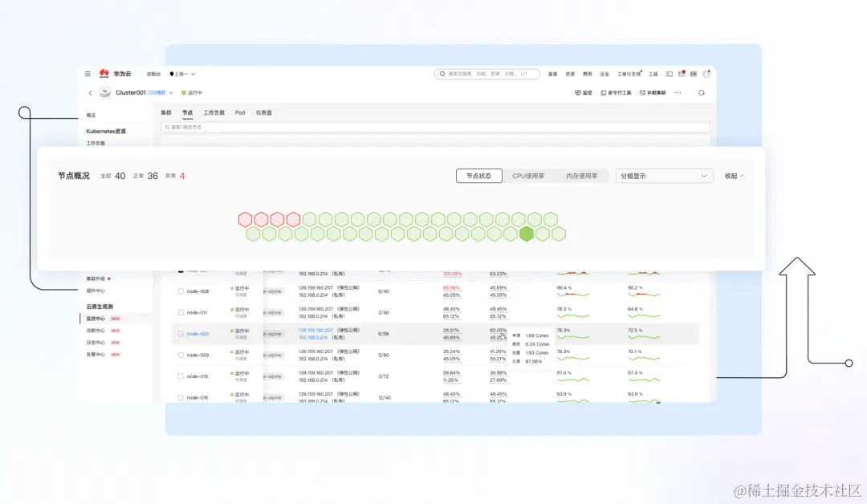Click the node search and filter field
Image resolution: width=867 pixels, height=504 pixels.
pos(435,127)
